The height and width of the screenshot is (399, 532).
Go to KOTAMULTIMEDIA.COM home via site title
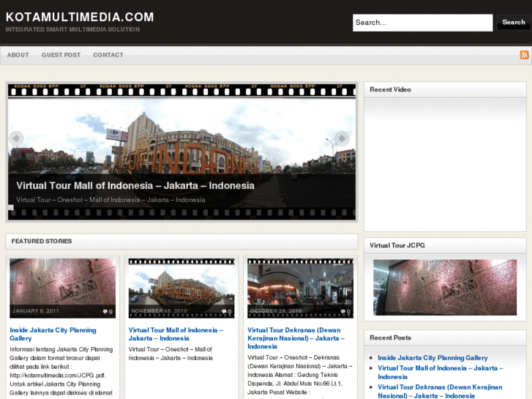(x=80, y=17)
